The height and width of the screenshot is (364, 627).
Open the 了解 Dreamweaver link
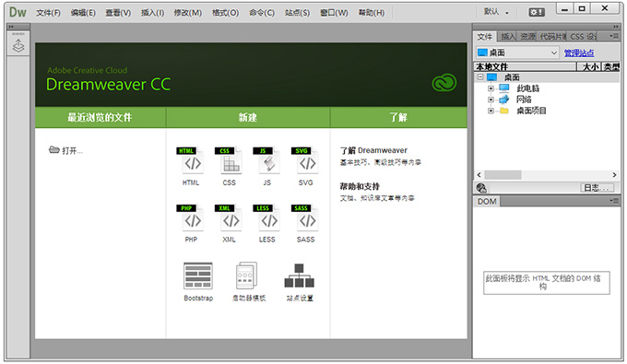coord(373,150)
